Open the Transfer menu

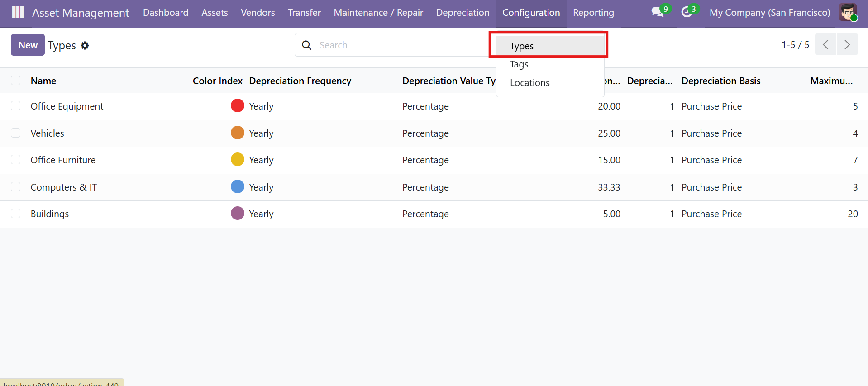click(x=304, y=13)
